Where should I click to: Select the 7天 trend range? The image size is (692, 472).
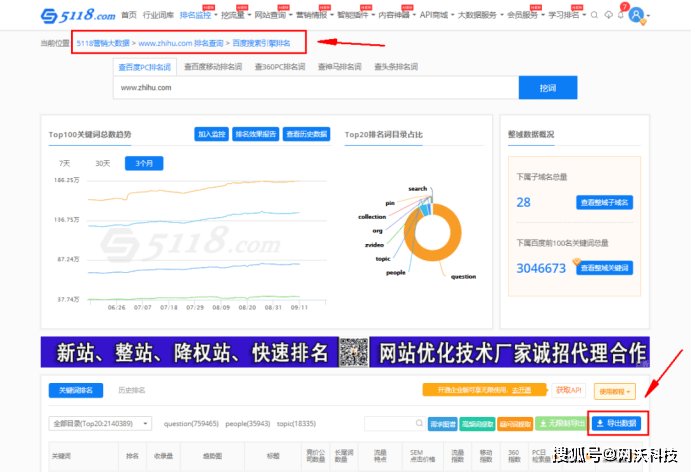pyautogui.click(x=64, y=164)
